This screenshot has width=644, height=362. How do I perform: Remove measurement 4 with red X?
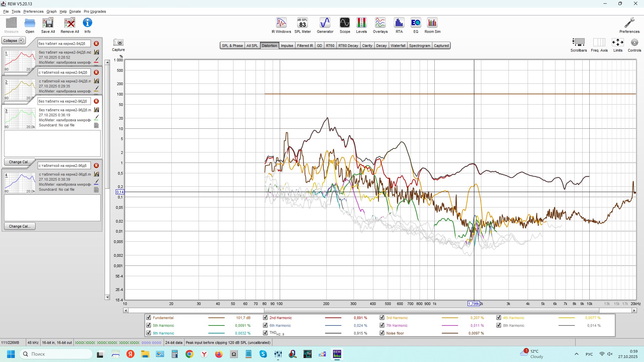click(96, 166)
